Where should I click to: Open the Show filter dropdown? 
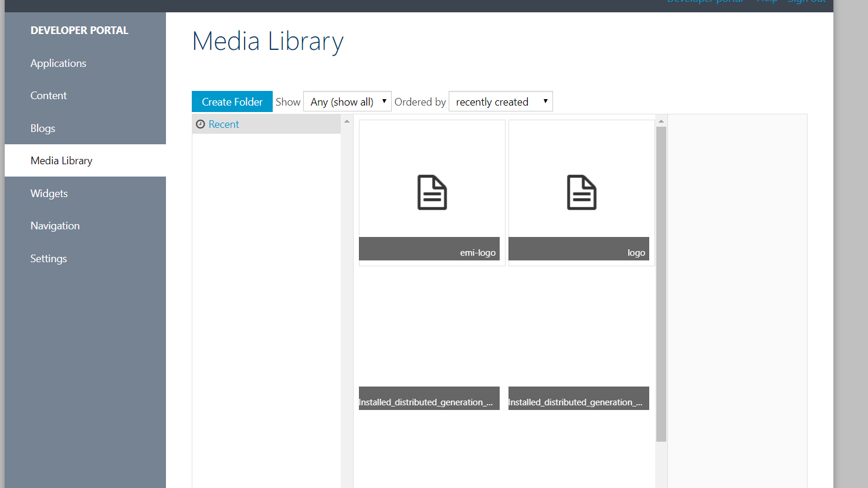pos(347,101)
